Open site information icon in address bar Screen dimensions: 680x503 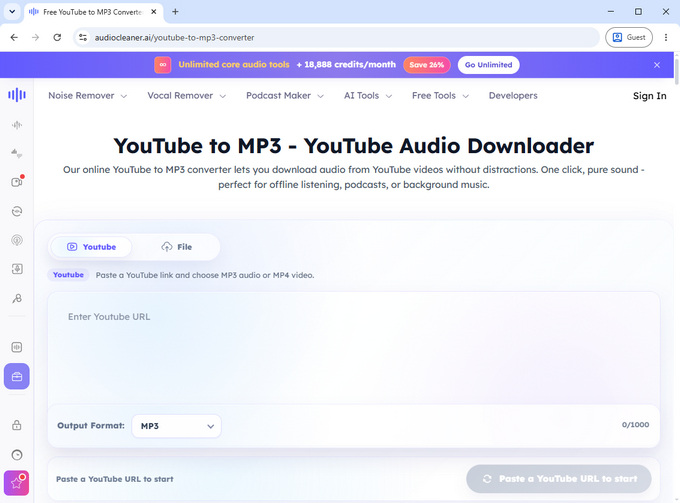click(x=83, y=37)
